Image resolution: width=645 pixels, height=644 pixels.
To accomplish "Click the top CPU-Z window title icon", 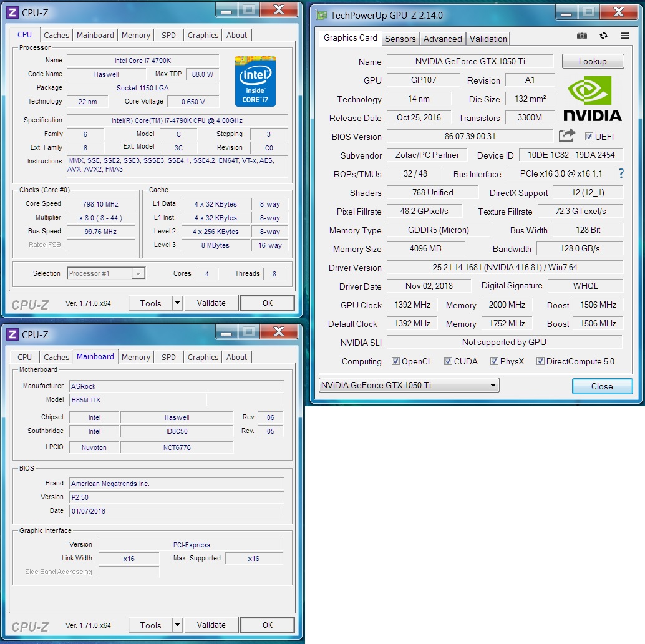I will [x=12, y=12].
